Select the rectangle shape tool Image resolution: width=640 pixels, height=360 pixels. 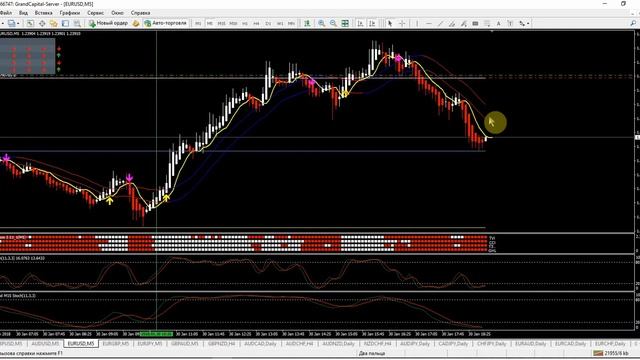tap(475, 23)
